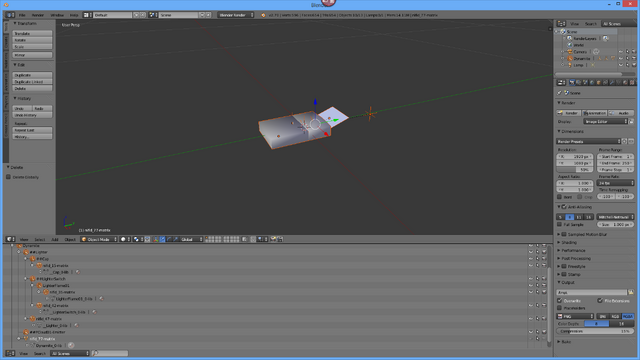Screen dimensions: 640x360
Task: Select anti-aliasing sample count 5
Action: point(561,217)
